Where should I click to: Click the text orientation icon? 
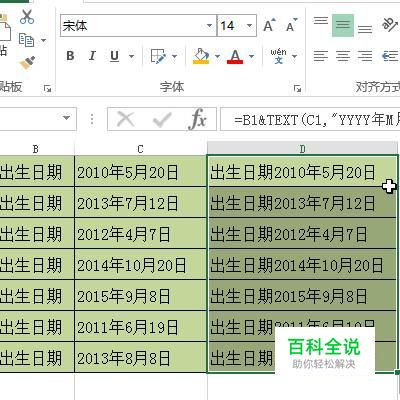click(390, 25)
